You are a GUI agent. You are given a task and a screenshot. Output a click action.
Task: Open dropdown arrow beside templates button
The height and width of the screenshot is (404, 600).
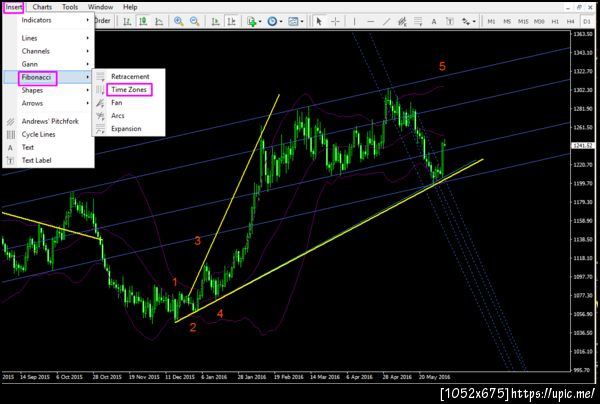(x=302, y=21)
